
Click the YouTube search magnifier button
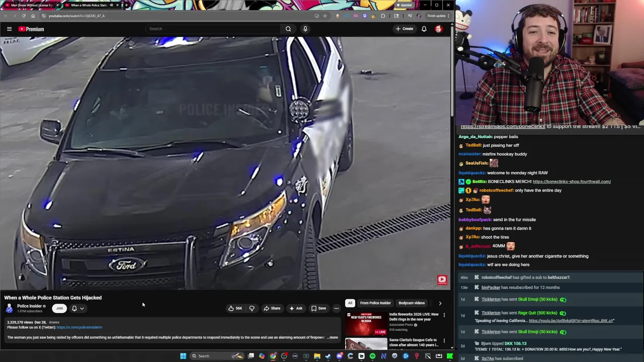(288, 29)
